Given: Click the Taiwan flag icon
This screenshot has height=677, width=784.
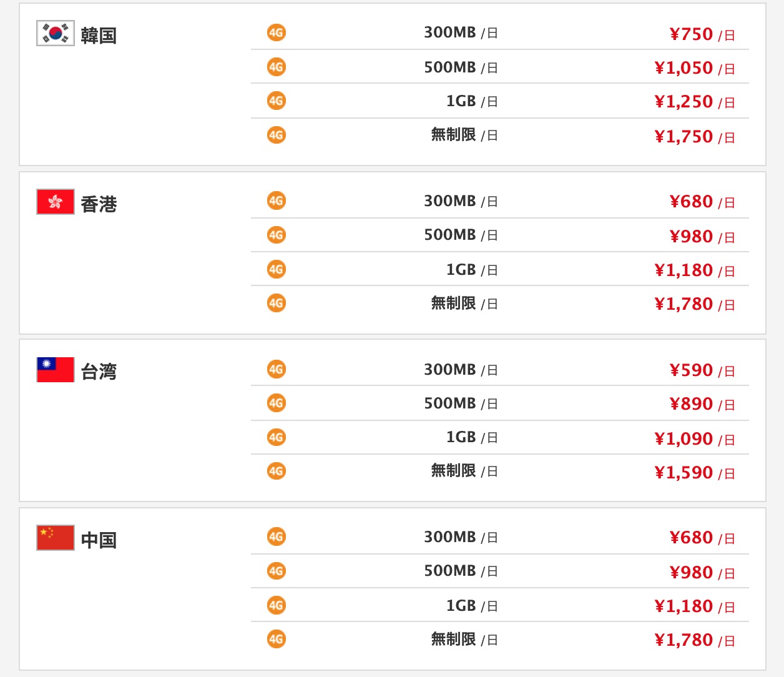Looking at the screenshot, I should pos(56,370).
